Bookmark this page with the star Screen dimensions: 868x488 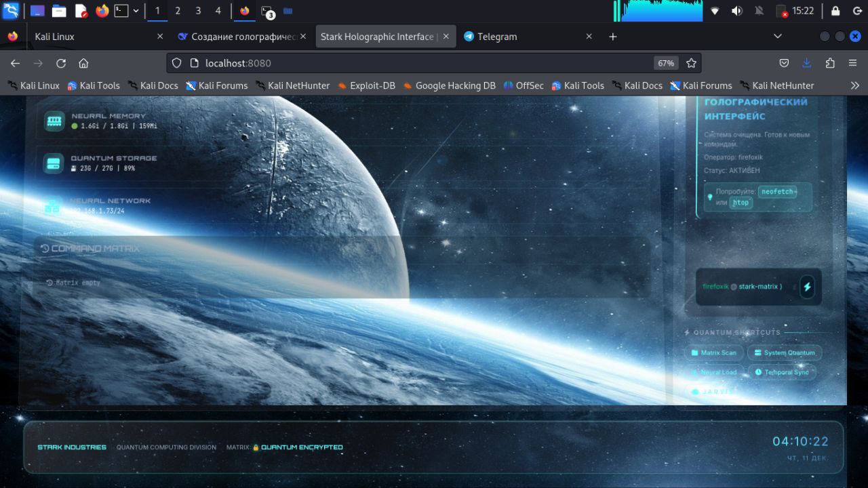pyautogui.click(x=691, y=63)
